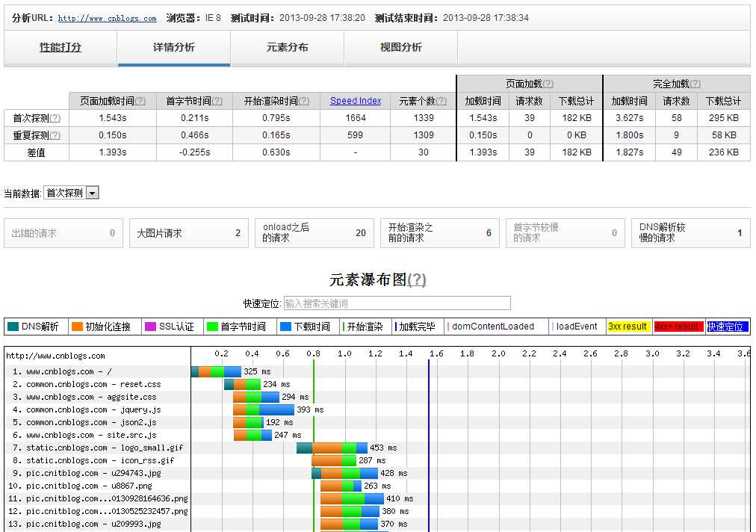Click the first-probe 1.543s page load cell
This screenshot has height=532, width=756.
point(113,118)
